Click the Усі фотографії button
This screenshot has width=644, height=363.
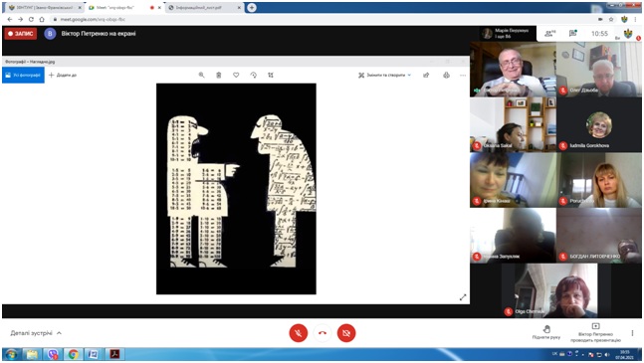click(x=23, y=75)
